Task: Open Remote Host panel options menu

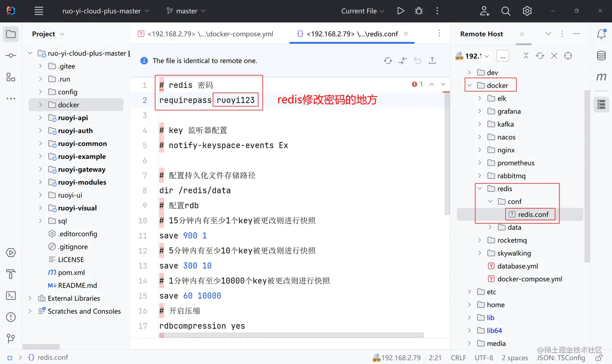Action: [562, 34]
